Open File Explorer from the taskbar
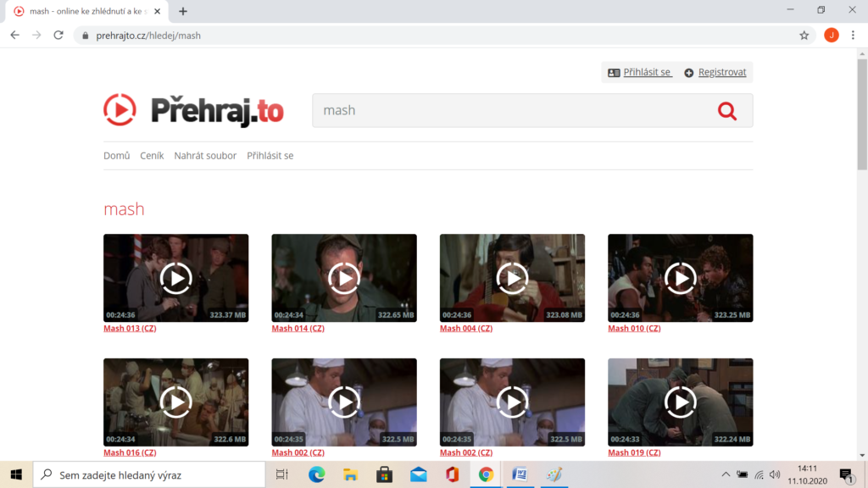Screen dimensions: 868x488 click(350, 474)
